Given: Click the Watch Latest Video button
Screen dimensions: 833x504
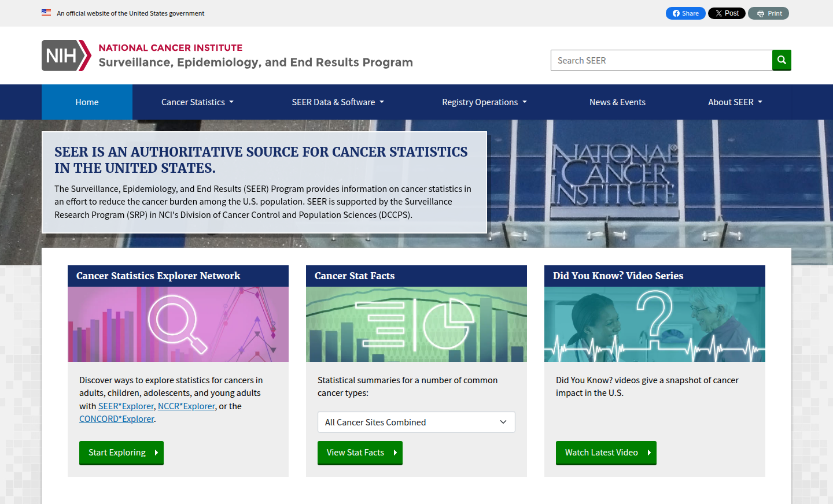Looking at the screenshot, I should pos(606,453).
